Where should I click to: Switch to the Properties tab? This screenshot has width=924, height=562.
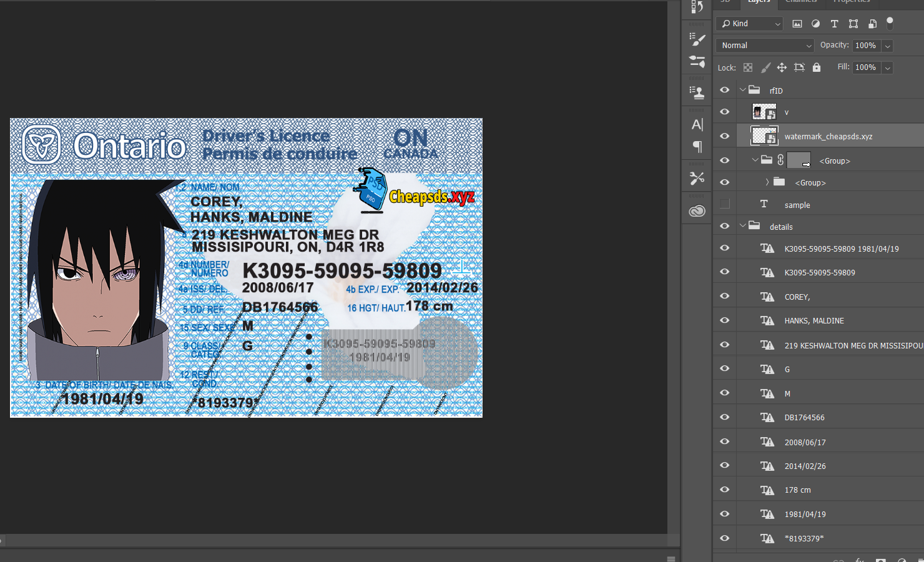click(x=852, y=2)
